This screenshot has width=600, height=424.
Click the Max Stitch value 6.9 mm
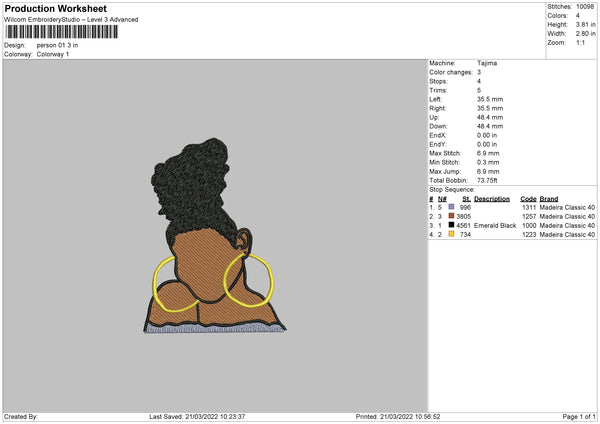[x=488, y=153]
